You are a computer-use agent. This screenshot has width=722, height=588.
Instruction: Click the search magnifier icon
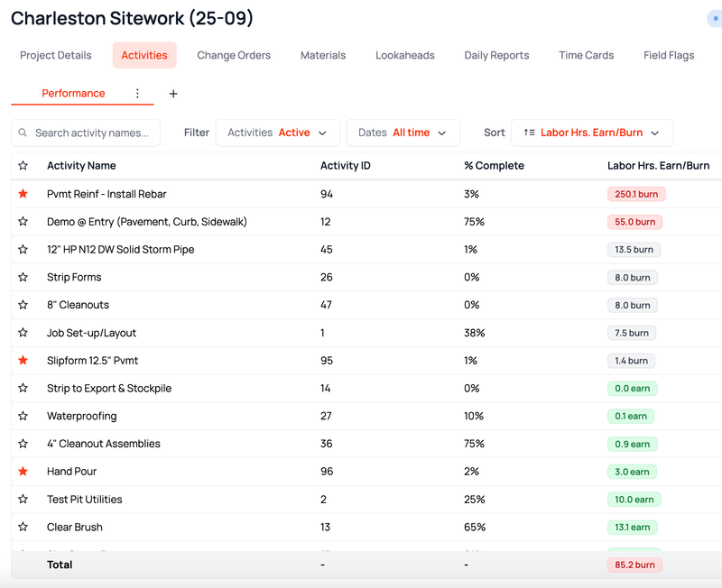point(23,133)
